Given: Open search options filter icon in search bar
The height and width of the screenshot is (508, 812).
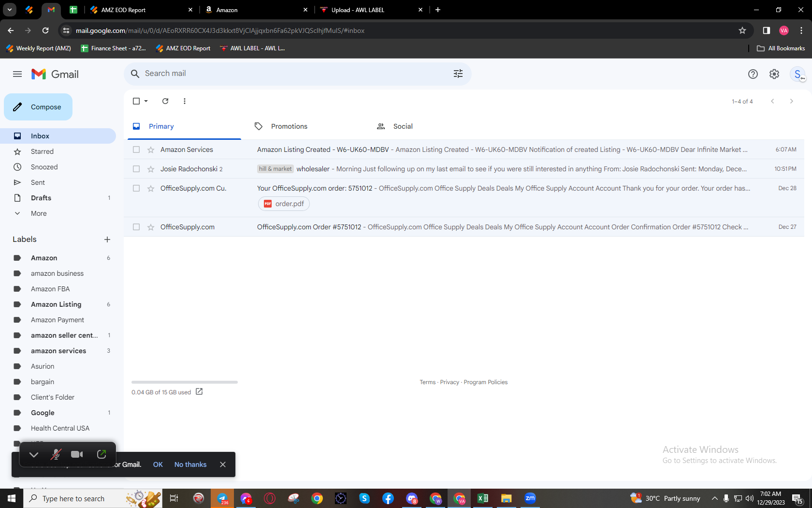Looking at the screenshot, I should (458, 74).
